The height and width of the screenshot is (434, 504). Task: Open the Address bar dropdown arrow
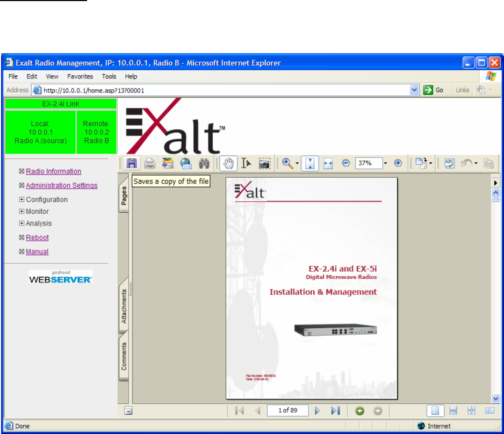coord(414,90)
